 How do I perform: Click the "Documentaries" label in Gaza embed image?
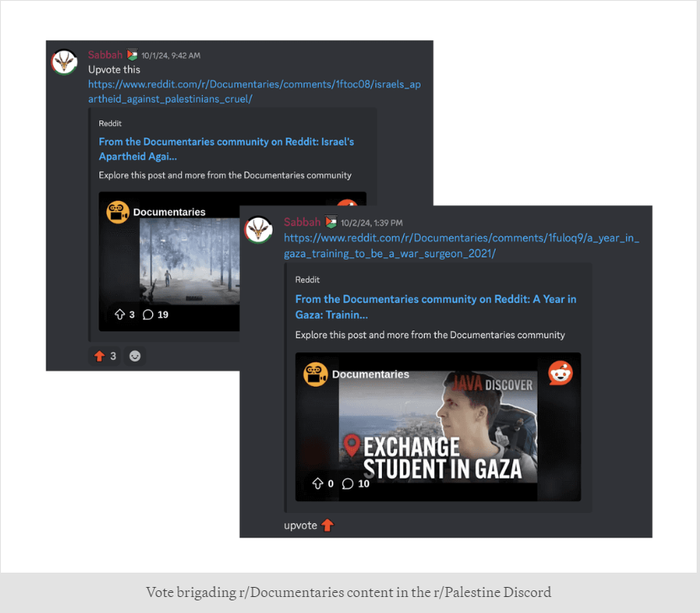pyautogui.click(x=370, y=374)
